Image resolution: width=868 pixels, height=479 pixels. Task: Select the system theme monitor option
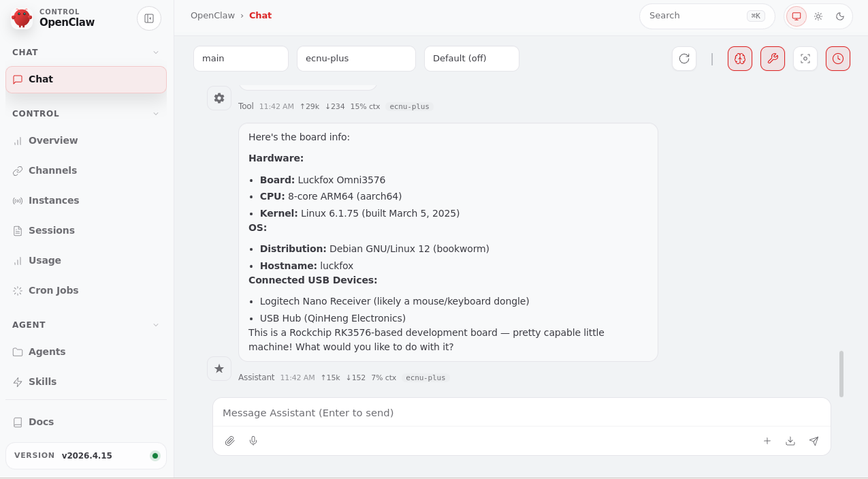point(797,16)
